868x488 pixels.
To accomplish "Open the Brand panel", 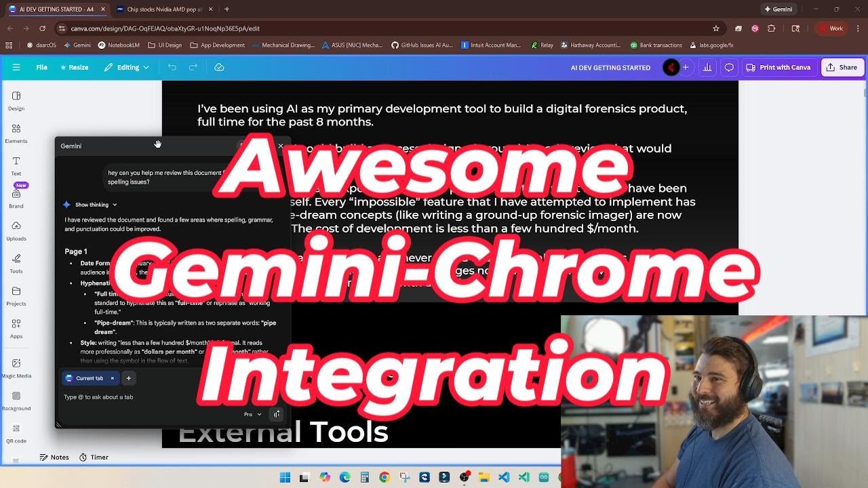I will pyautogui.click(x=16, y=198).
